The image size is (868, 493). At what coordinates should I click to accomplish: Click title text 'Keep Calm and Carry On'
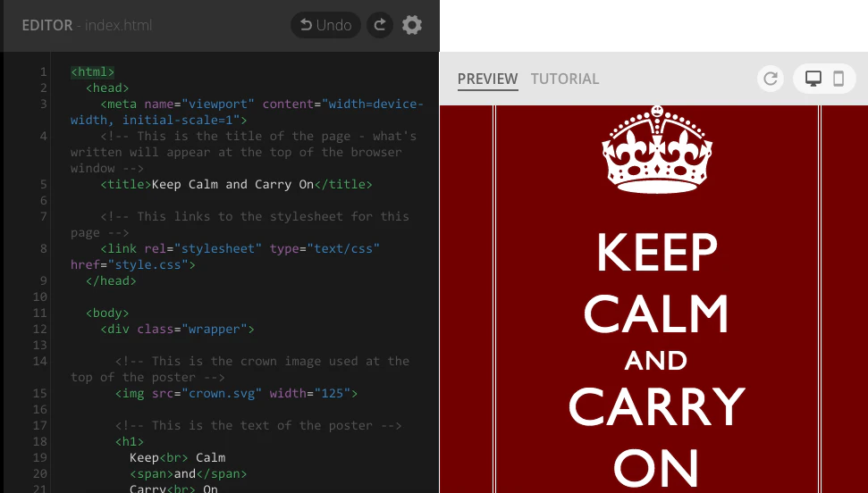232,184
